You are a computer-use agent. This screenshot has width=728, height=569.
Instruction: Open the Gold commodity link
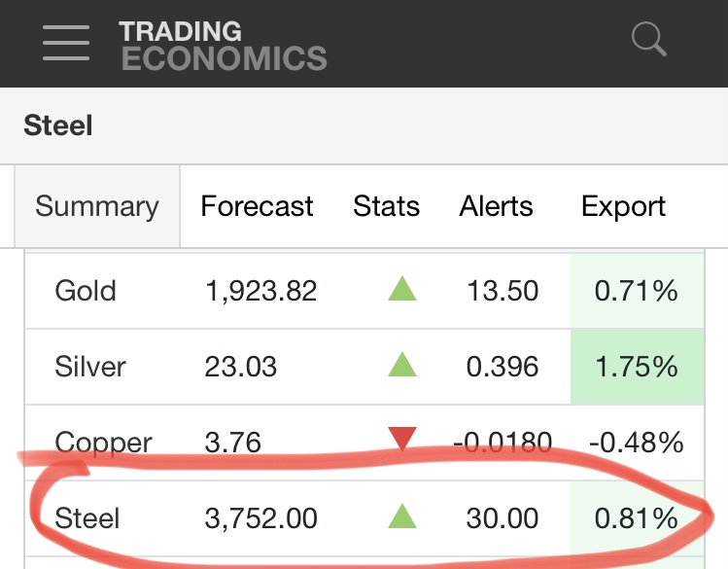(x=86, y=290)
